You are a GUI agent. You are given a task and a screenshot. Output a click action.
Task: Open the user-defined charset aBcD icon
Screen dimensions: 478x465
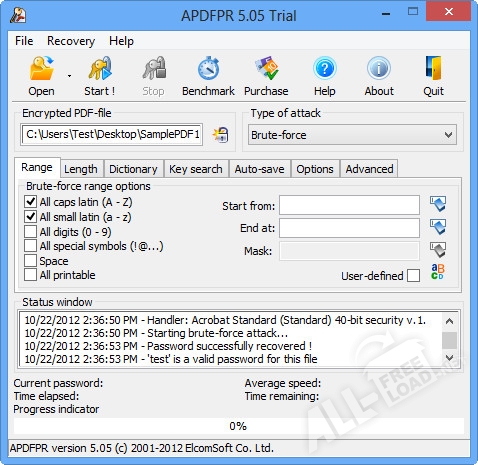coord(438,272)
